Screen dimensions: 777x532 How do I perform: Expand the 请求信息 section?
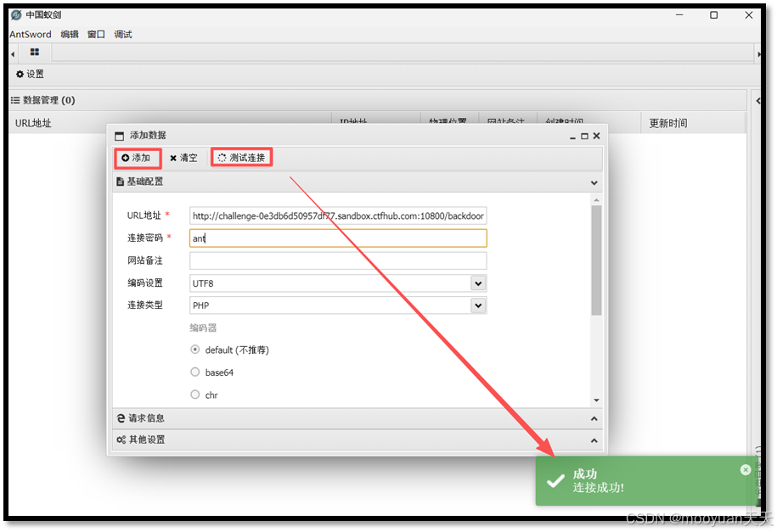coord(594,419)
